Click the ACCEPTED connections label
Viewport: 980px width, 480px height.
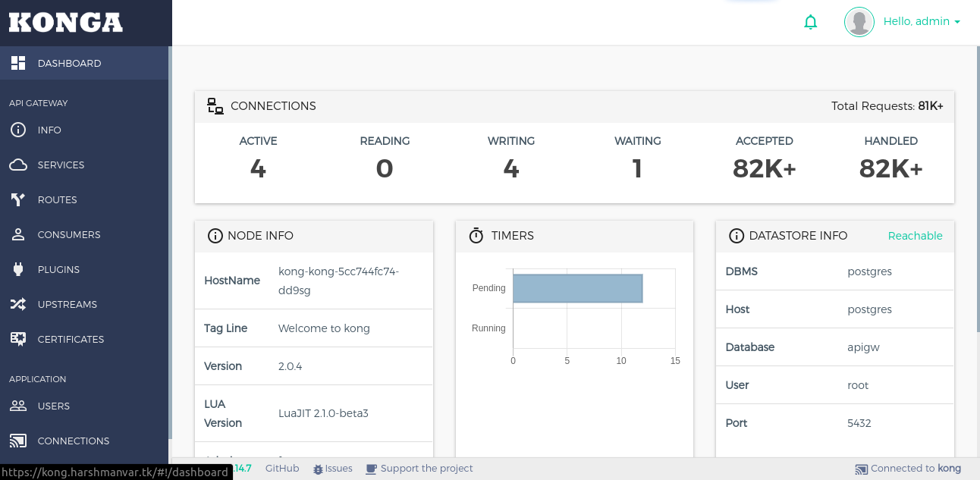point(765,141)
